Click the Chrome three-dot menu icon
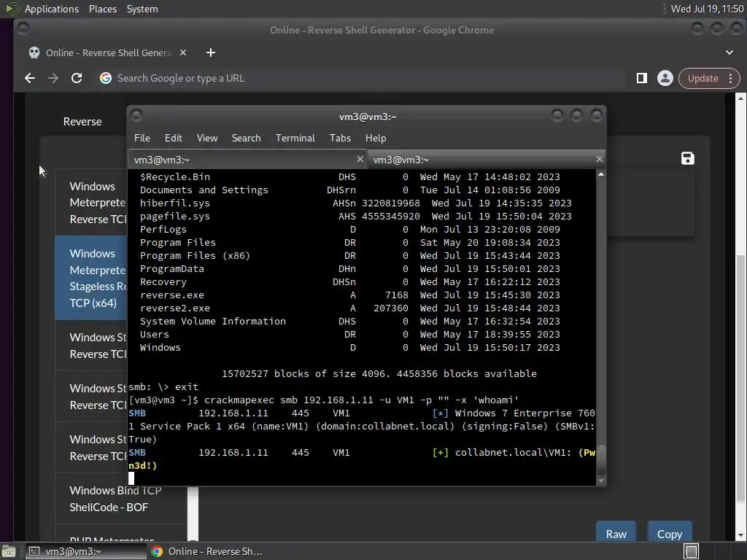Viewport: 747px width, 560px height. click(730, 78)
